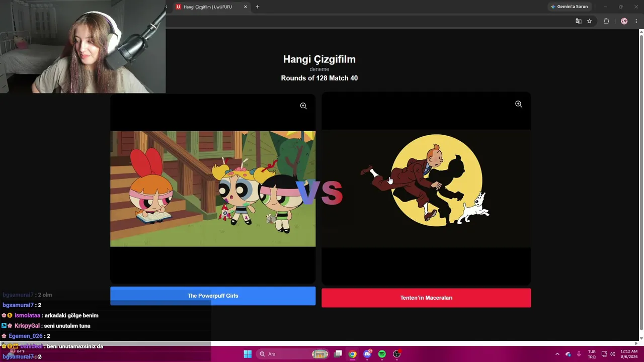Image resolution: width=644 pixels, height=362 pixels.
Task: Focus the taskbar Ara search box
Action: tap(293, 354)
